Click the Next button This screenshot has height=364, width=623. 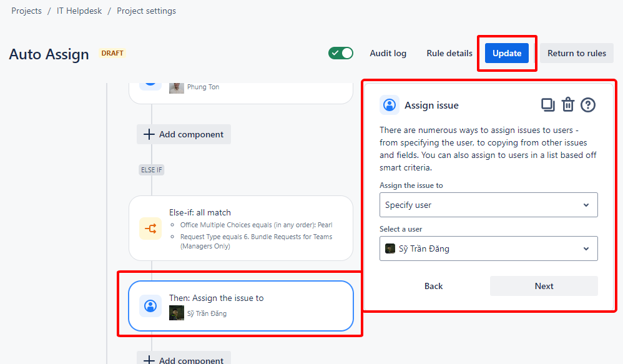(544, 286)
